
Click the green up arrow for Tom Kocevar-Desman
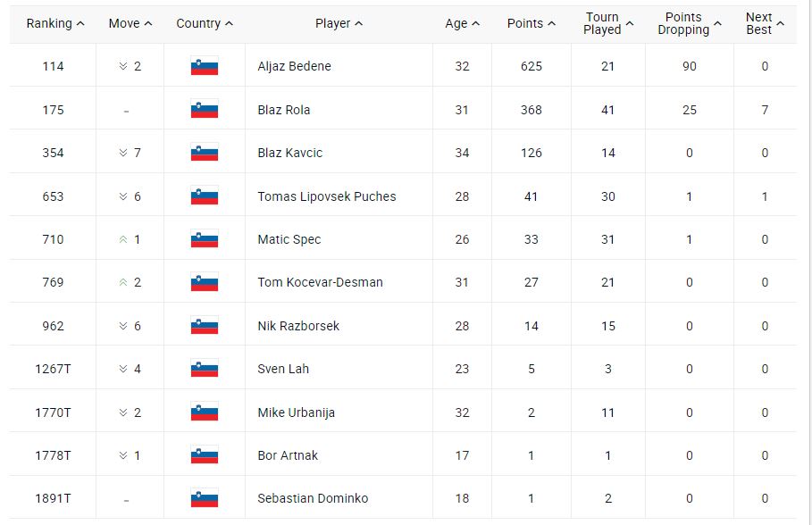[123, 282]
